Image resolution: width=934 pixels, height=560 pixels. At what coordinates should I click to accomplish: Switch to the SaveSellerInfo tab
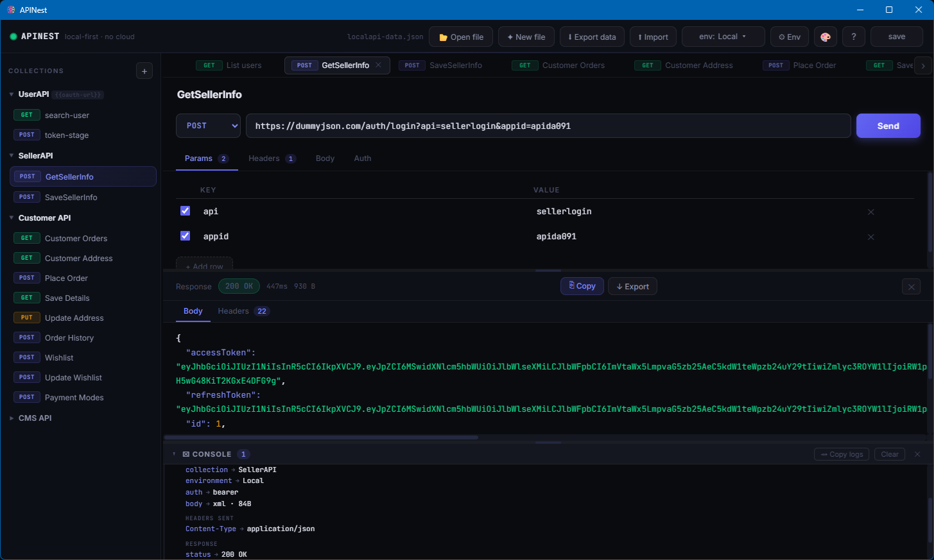(x=440, y=65)
